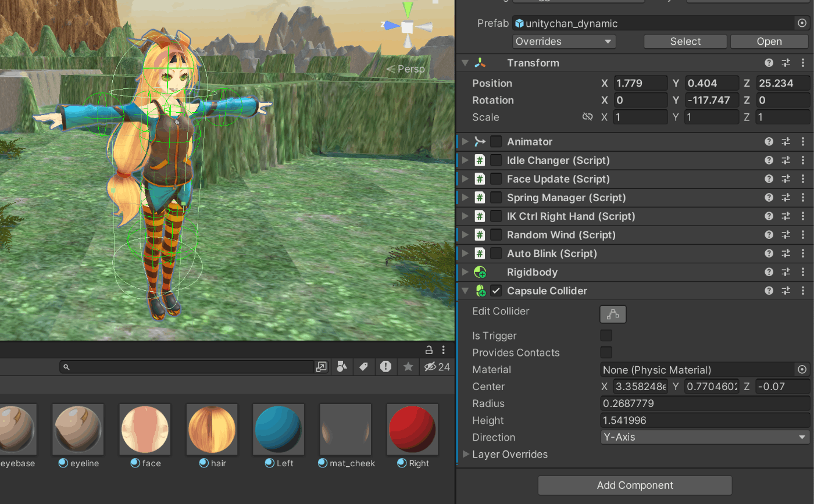Expand the Layer Overrides section

click(465, 454)
